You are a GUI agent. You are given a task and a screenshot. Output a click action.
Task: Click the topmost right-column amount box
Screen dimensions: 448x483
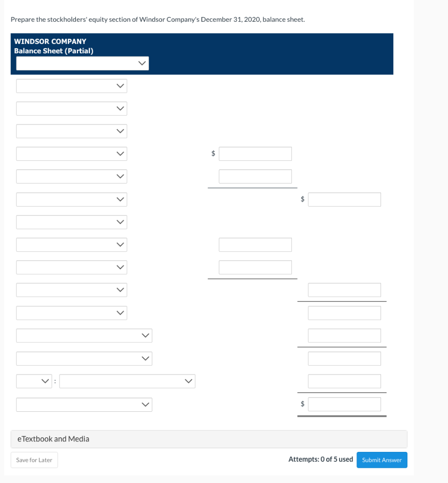click(x=344, y=290)
